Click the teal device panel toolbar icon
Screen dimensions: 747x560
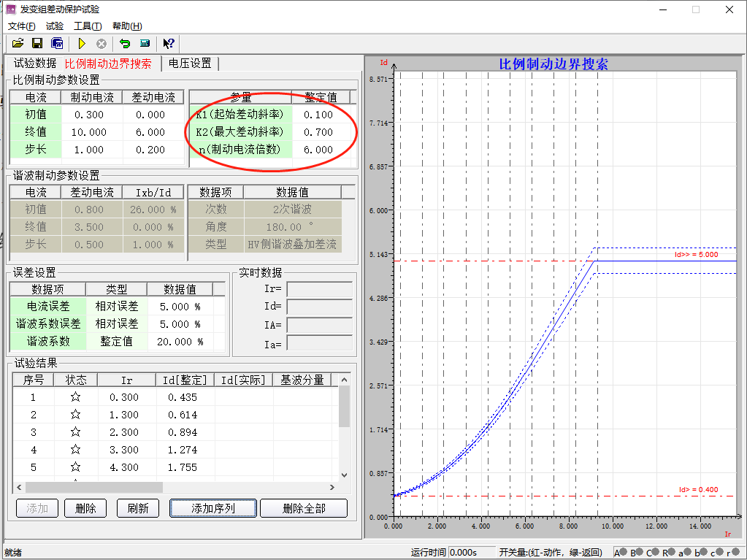click(145, 44)
